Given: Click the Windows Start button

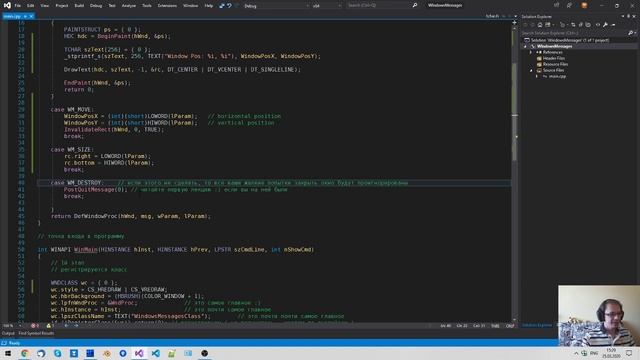Looking at the screenshot, I should pos(8,353).
